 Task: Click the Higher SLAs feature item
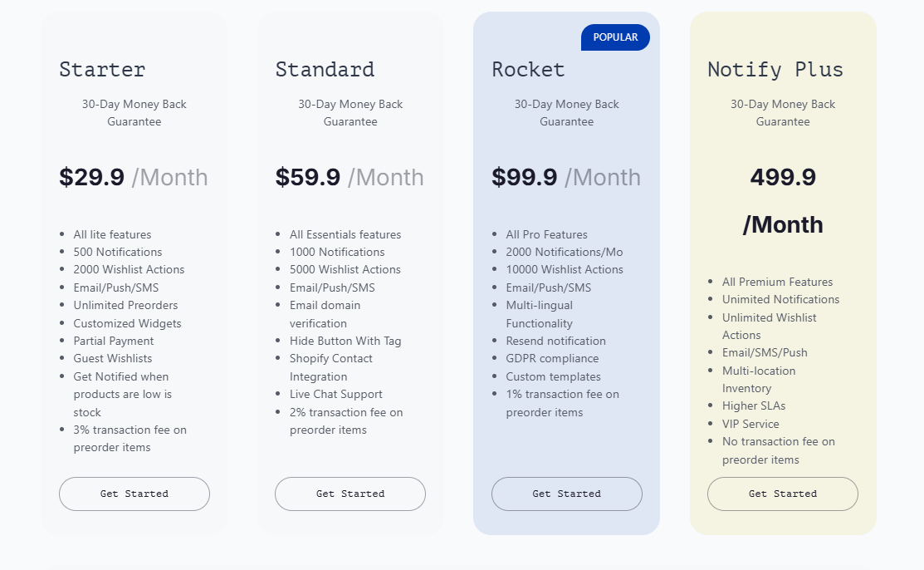point(753,405)
